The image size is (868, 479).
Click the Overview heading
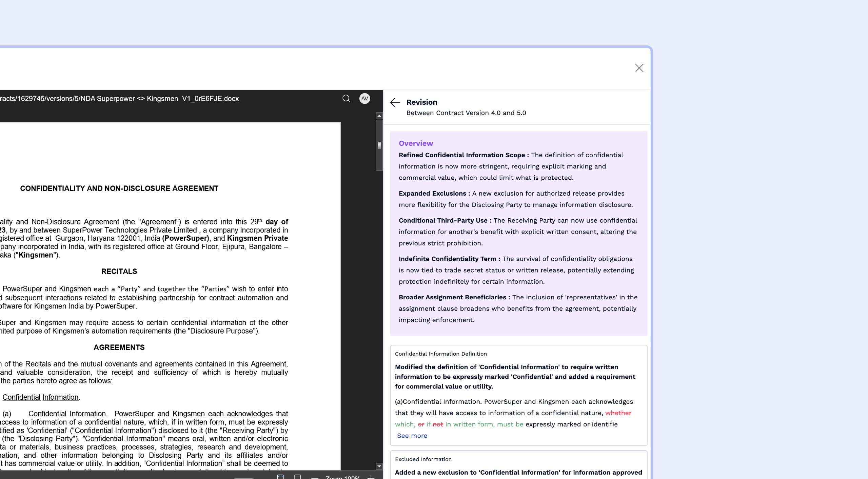[416, 143]
